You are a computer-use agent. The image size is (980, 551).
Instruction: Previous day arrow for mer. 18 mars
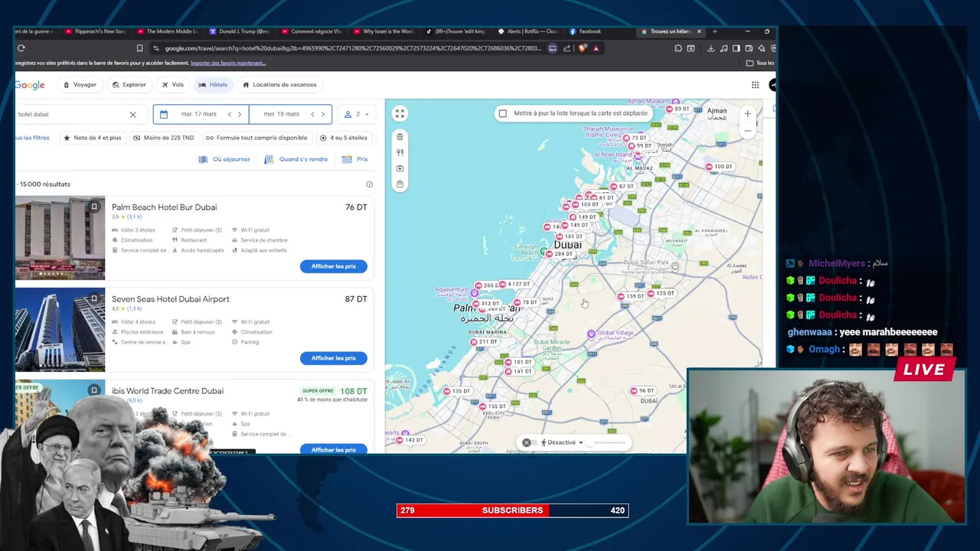point(312,114)
